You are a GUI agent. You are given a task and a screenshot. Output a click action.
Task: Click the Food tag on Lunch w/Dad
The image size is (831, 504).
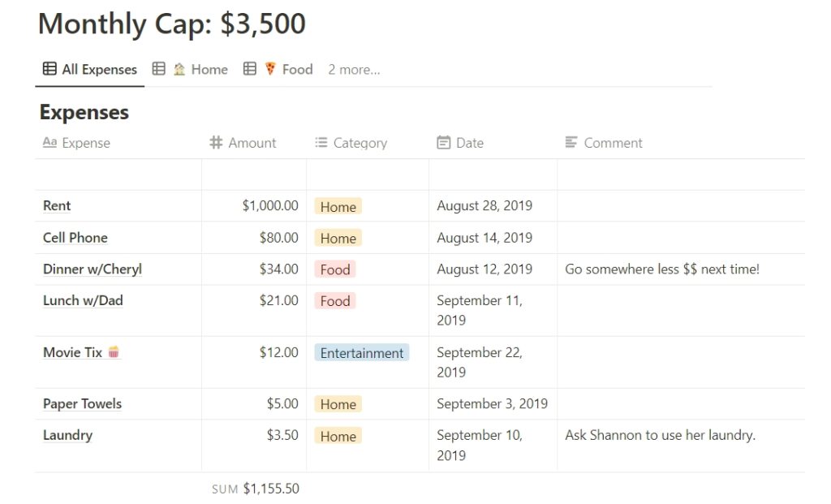click(335, 300)
